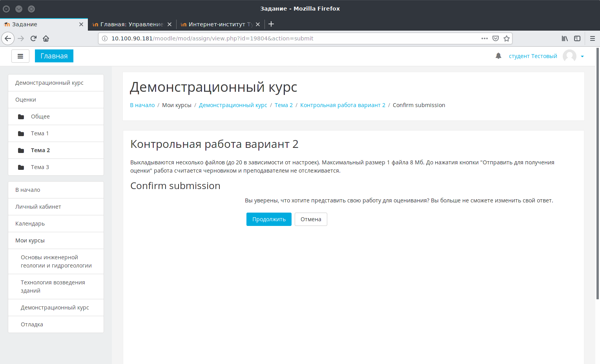Image resolution: width=600 pixels, height=364 pixels.
Task: Bookmark this page with star icon
Action: tap(507, 38)
